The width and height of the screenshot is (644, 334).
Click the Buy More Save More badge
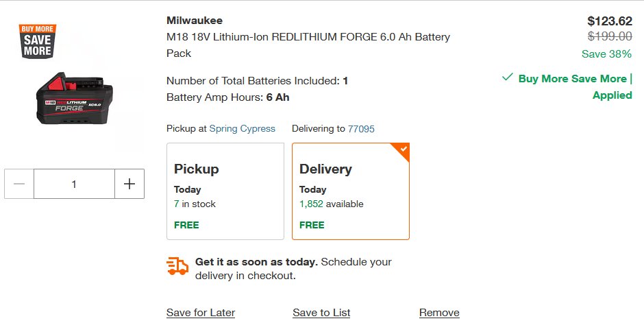click(38, 41)
